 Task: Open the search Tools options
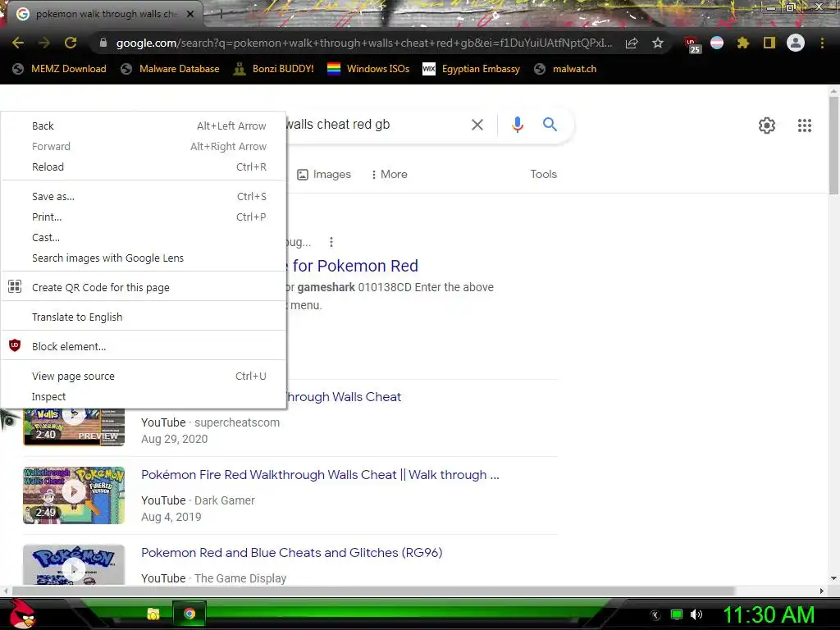(543, 174)
